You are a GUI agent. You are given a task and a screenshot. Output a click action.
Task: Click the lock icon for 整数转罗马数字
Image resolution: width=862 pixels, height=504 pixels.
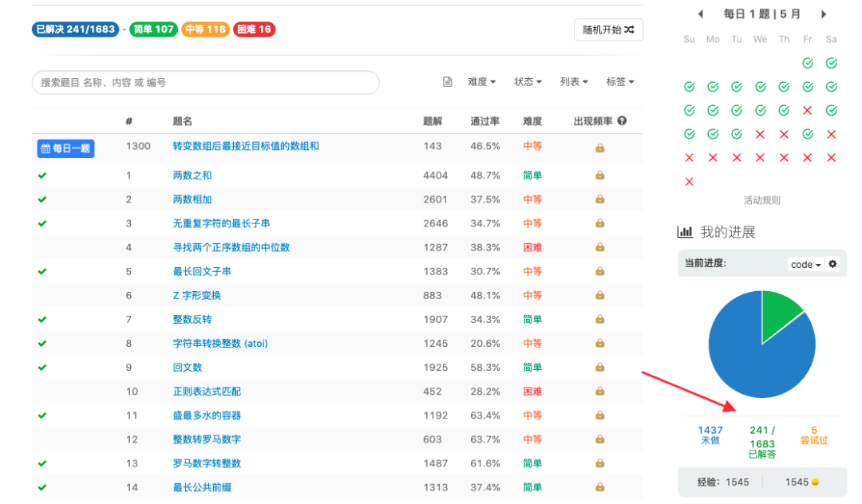point(599,439)
